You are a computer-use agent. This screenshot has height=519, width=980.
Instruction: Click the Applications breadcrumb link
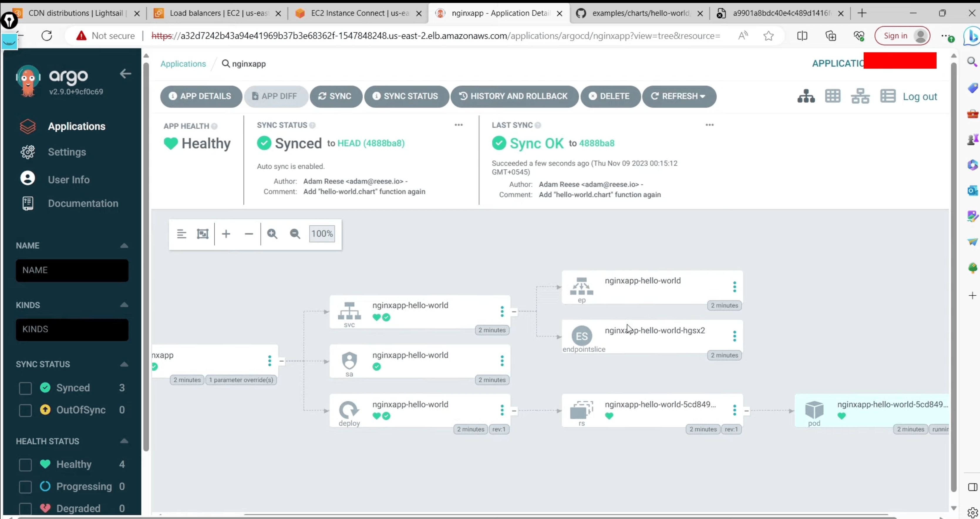[183, 63]
